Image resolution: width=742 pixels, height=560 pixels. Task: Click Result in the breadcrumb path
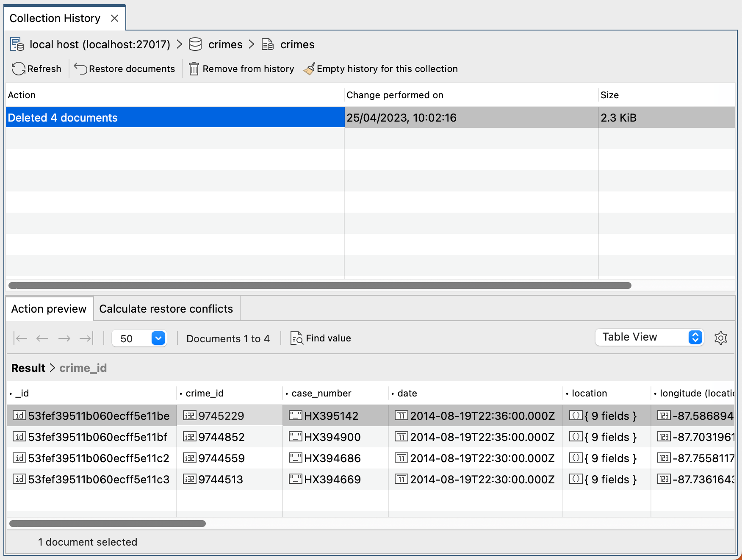pos(28,368)
